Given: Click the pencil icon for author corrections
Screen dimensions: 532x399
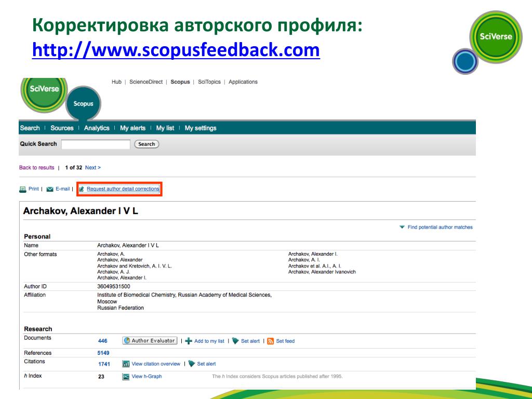Looking at the screenshot, I should (82, 189).
